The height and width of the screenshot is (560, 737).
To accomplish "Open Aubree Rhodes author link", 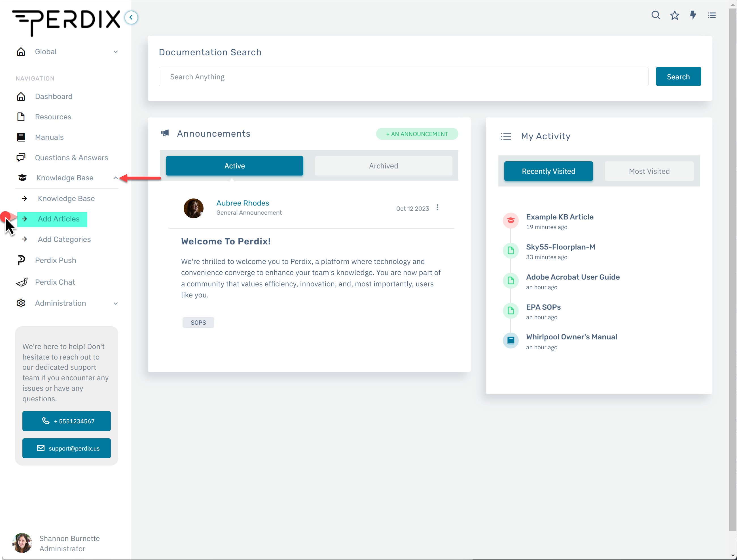I will (243, 203).
